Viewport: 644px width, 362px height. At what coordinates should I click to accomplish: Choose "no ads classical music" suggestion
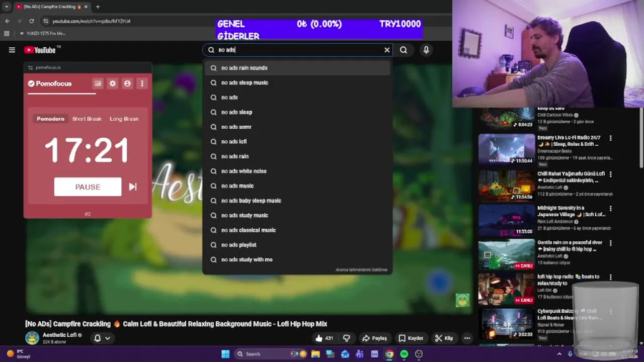[297, 230]
